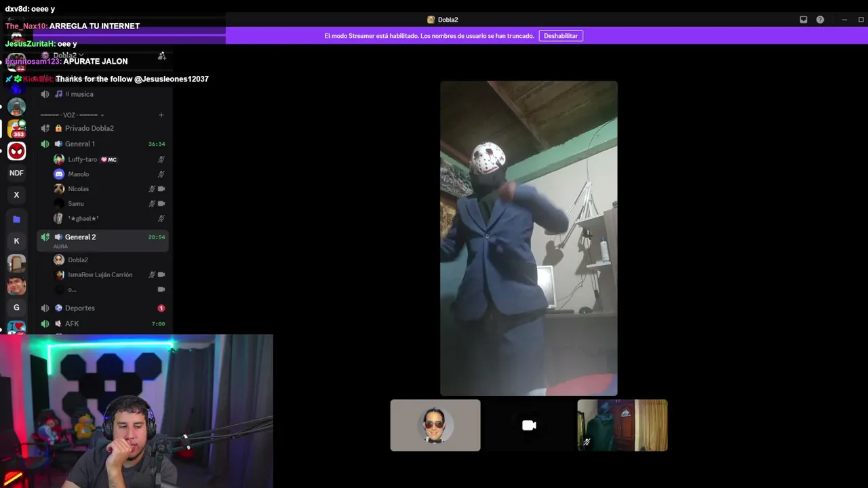Open the Discord inbox icon
Screen dimensions: 868x488
tap(804, 20)
